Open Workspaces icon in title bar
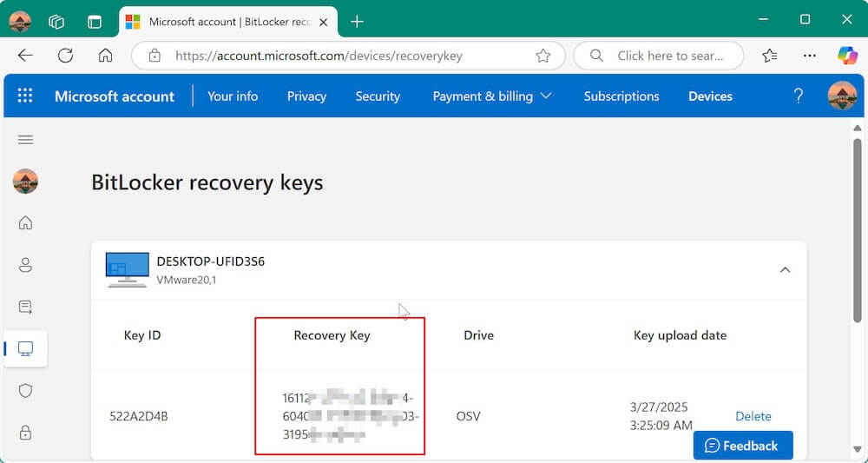Screen dimensions: 868x463 coord(56,22)
